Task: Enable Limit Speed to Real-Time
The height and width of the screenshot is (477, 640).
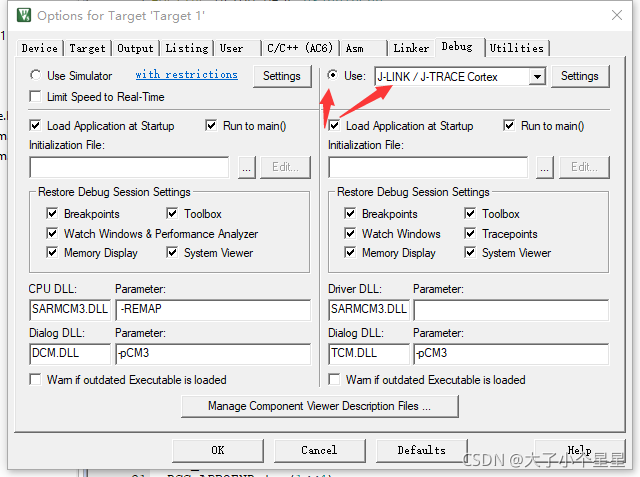Action: coord(36,97)
